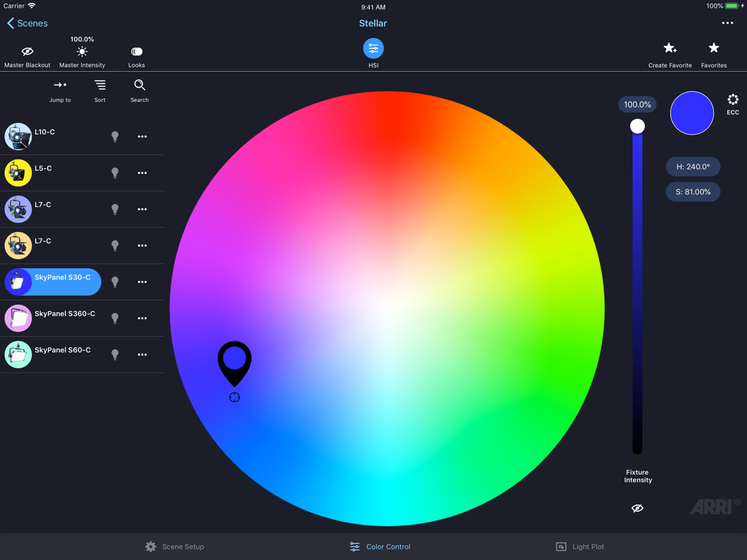747x560 pixels.
Task: Select the HSI color mode button
Action: coord(373,49)
